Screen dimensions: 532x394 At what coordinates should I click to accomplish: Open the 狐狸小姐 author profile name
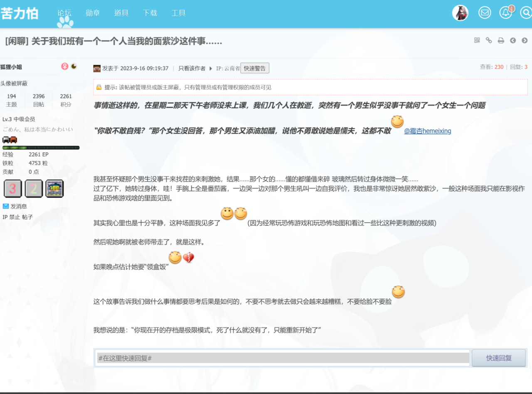(11, 67)
